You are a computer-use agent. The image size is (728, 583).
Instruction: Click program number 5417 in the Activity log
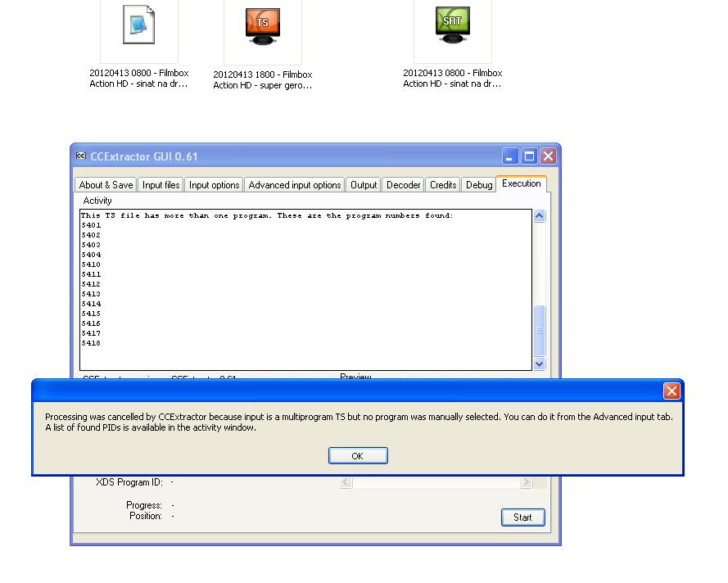(91, 333)
